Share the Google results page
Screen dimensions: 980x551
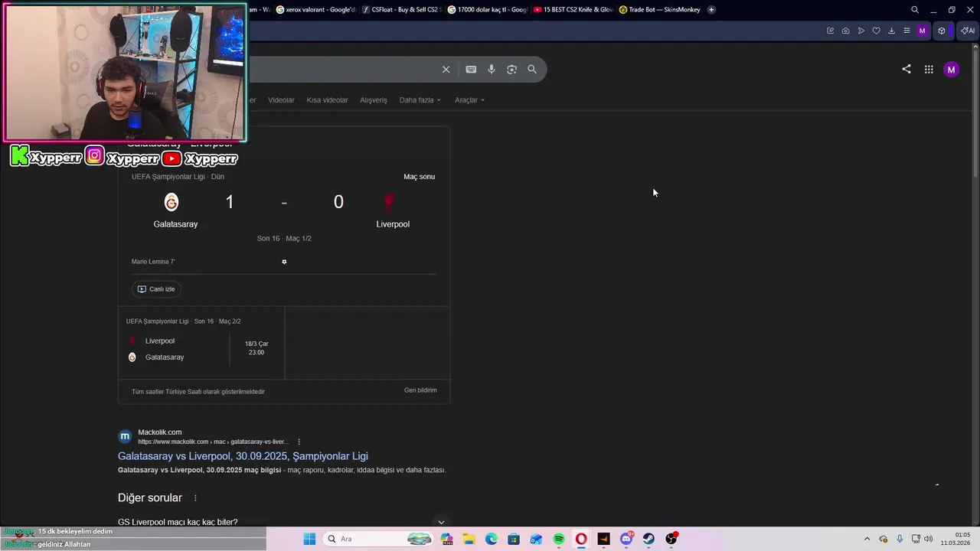click(x=906, y=69)
